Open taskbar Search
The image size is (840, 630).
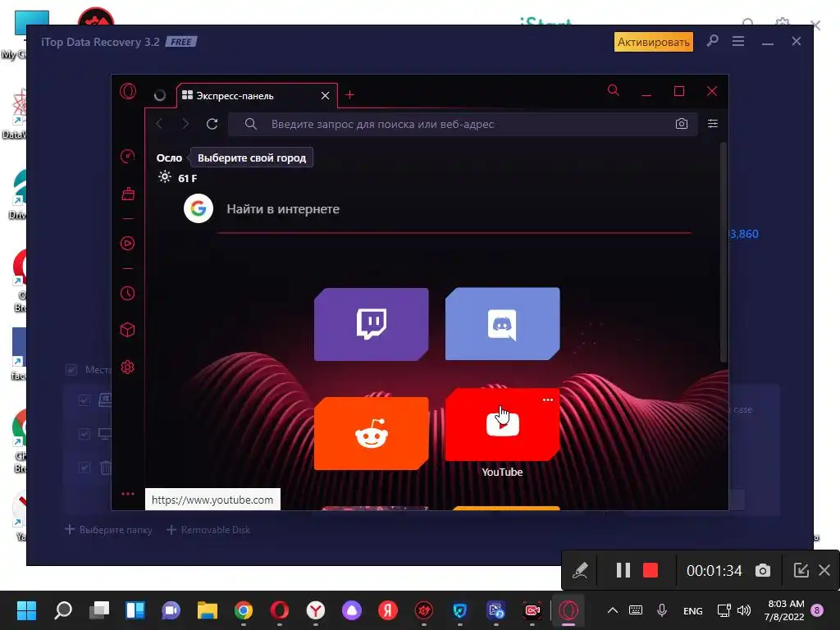(x=63, y=610)
